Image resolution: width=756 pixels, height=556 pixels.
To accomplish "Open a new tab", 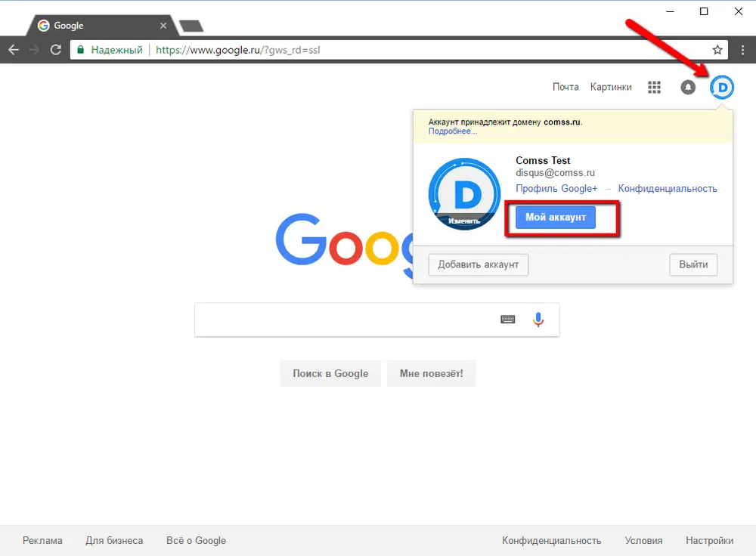I will click(x=191, y=26).
